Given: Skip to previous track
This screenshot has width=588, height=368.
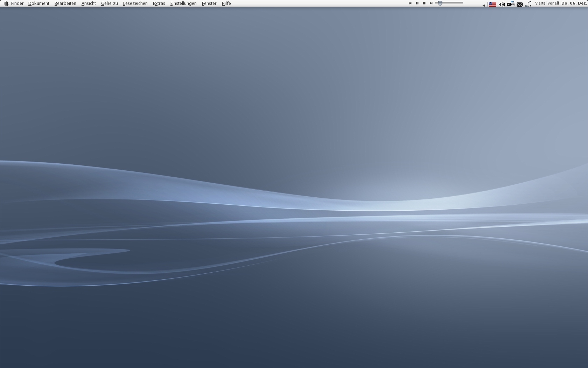Looking at the screenshot, I should tap(410, 3).
